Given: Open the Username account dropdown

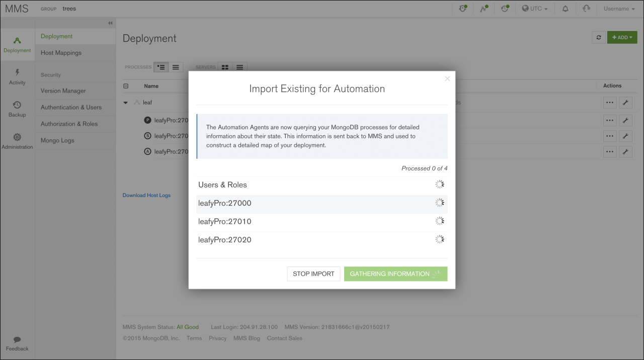Looking at the screenshot, I should click(618, 9).
